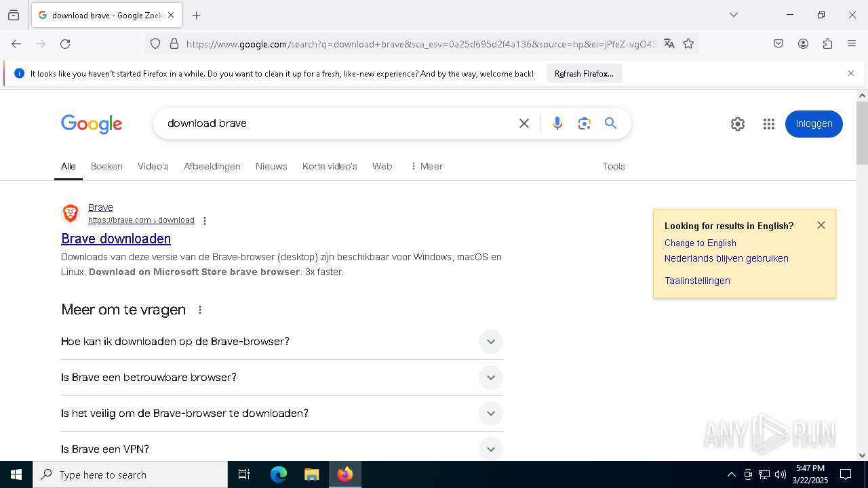868x488 pixels.
Task: Click Change to English link
Action: coord(701,243)
